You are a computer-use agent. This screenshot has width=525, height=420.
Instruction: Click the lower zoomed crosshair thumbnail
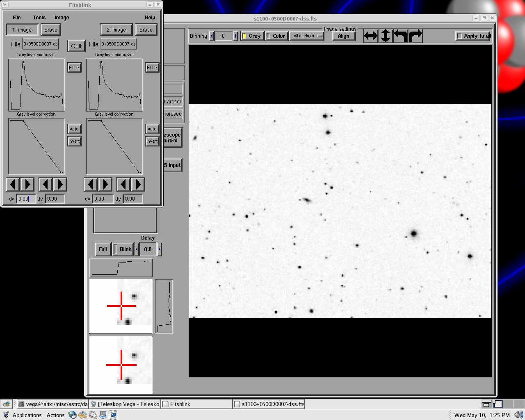coord(121,365)
